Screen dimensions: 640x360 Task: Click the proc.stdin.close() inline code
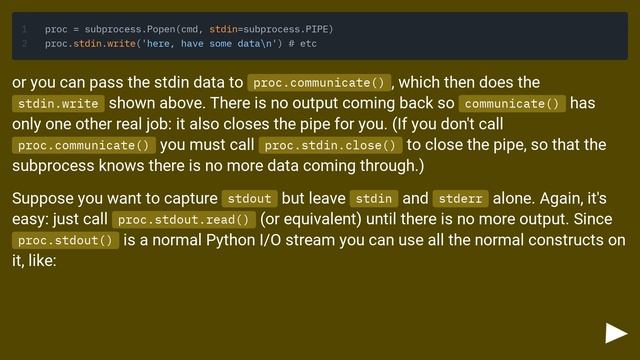click(330, 145)
